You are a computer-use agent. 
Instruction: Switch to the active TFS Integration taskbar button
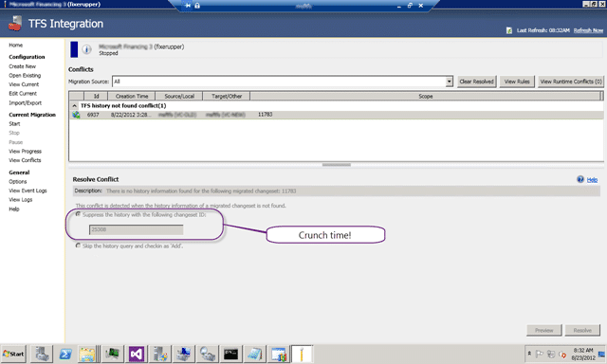[302, 354]
